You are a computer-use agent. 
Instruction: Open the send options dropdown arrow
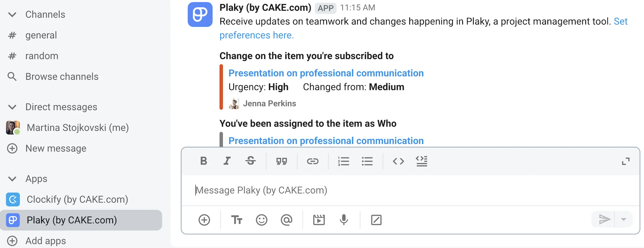(x=623, y=220)
